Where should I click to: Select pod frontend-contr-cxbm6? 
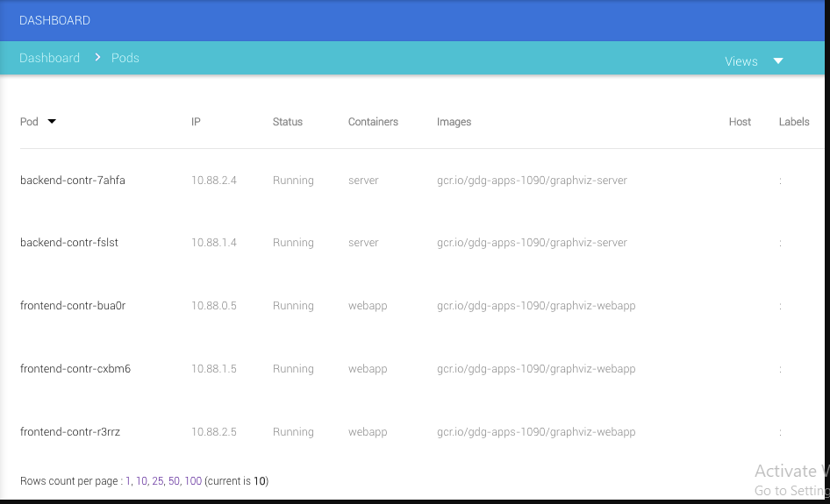(x=75, y=369)
